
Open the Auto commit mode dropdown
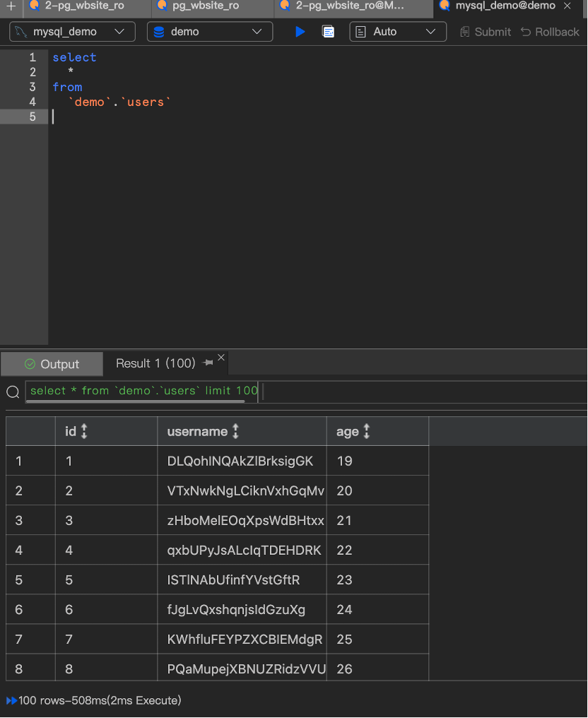tap(398, 32)
